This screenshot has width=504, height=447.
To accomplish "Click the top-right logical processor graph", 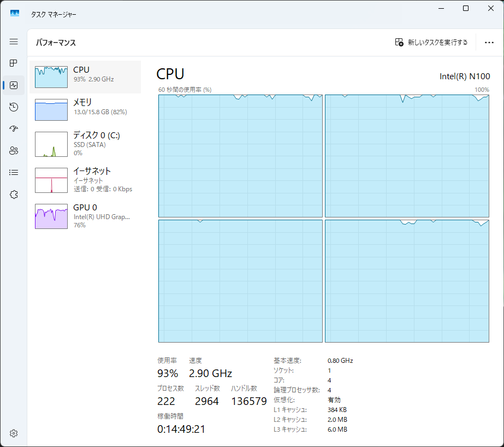I will [407, 156].
